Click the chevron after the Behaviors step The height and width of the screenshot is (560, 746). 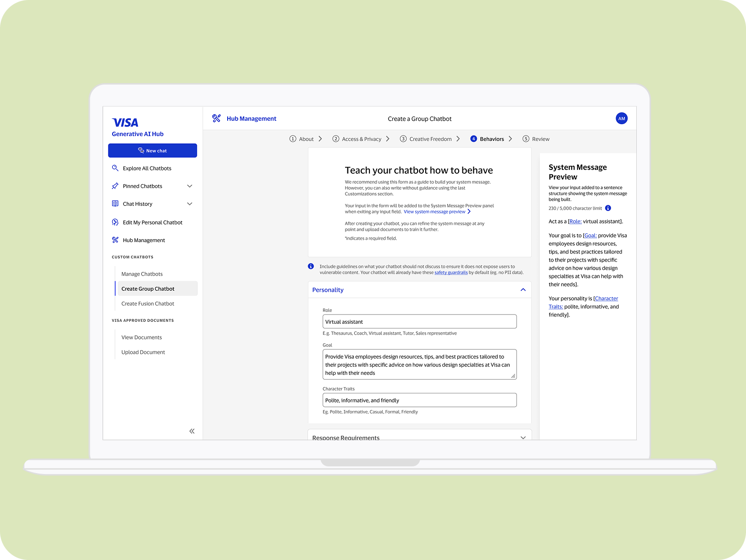coord(510,139)
